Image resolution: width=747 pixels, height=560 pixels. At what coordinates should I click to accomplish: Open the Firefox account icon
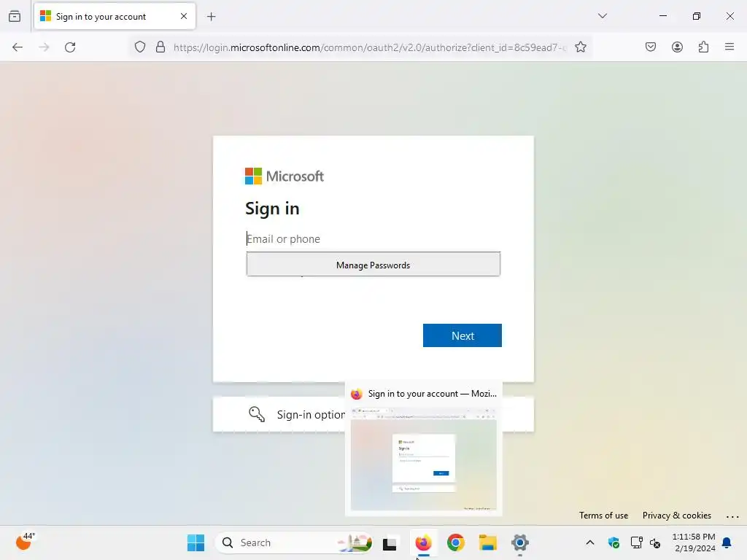[x=677, y=47]
